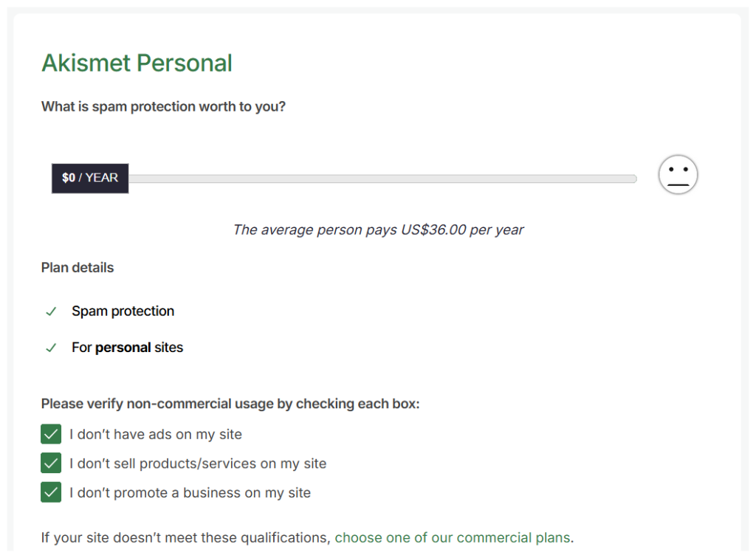This screenshot has width=756, height=558.
Task: Click the $0 / YEAR slider handle
Action: [x=90, y=178]
